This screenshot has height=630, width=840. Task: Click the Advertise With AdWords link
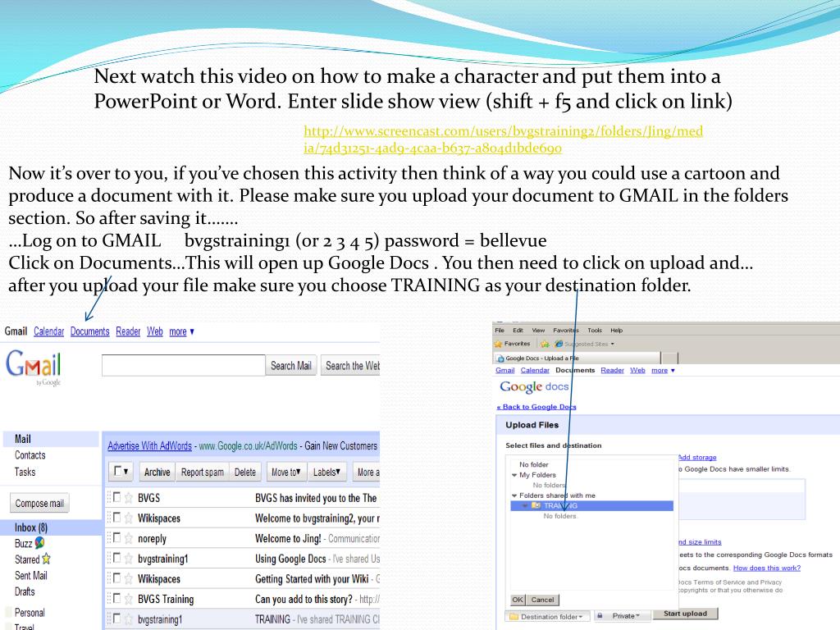point(149,445)
